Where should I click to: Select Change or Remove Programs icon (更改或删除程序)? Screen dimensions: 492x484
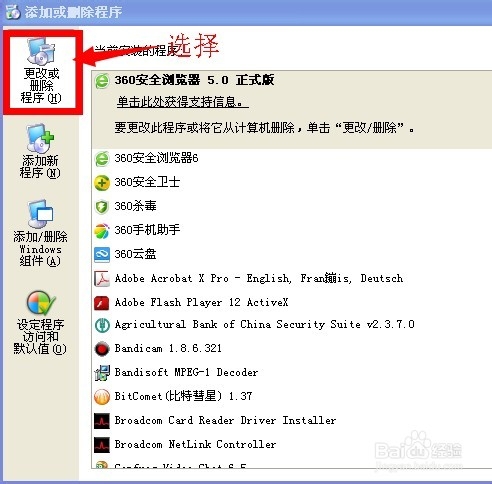tap(41, 52)
